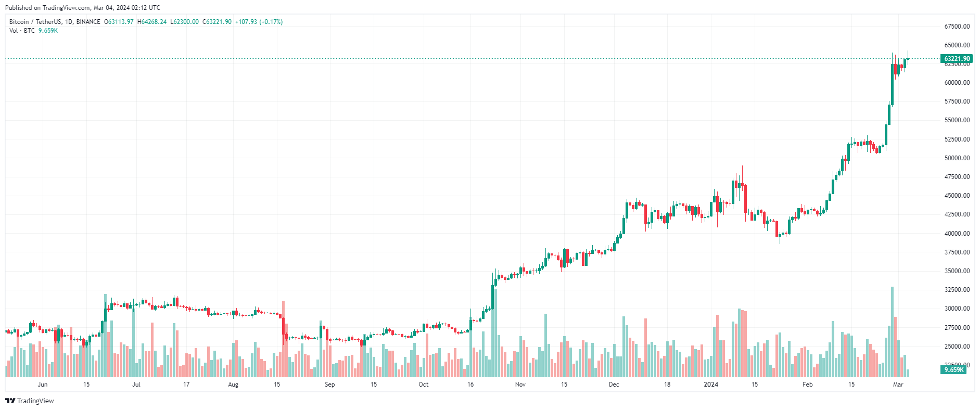Click the +107.93 (+0.17%) change value

click(x=259, y=22)
